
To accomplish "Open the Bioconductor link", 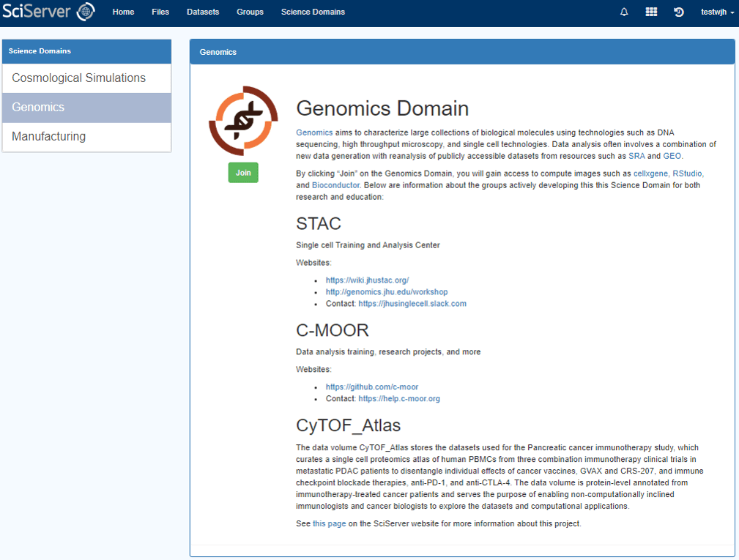I will click(x=335, y=185).
